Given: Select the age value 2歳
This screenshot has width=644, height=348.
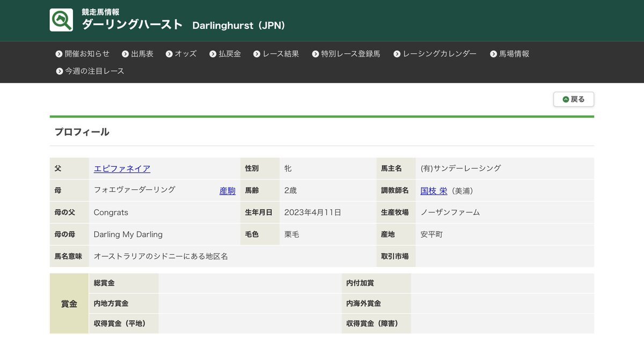Looking at the screenshot, I should pyautogui.click(x=290, y=190).
